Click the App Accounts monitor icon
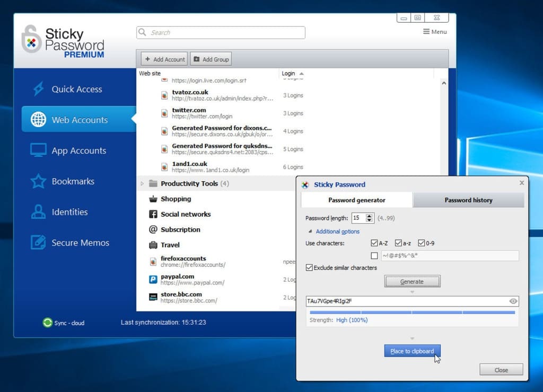The width and height of the screenshot is (543, 392). coord(38,150)
